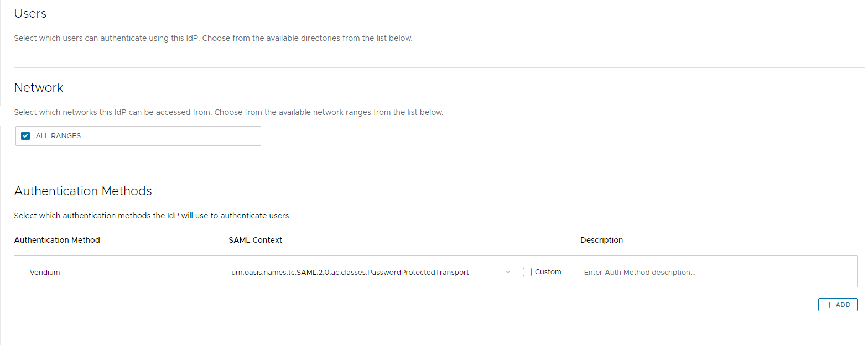The width and height of the screenshot is (868, 345).
Task: Click the plus icon on ADD button
Action: tap(829, 305)
